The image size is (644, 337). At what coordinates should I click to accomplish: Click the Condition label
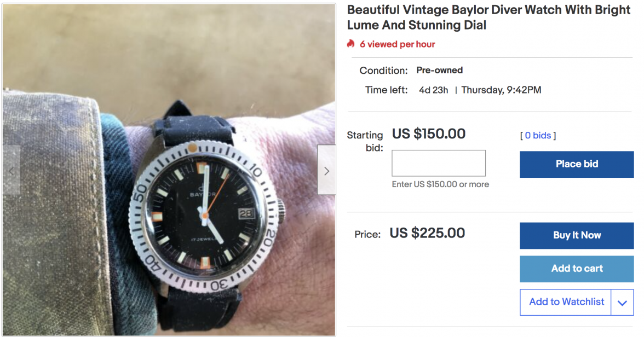pos(383,71)
